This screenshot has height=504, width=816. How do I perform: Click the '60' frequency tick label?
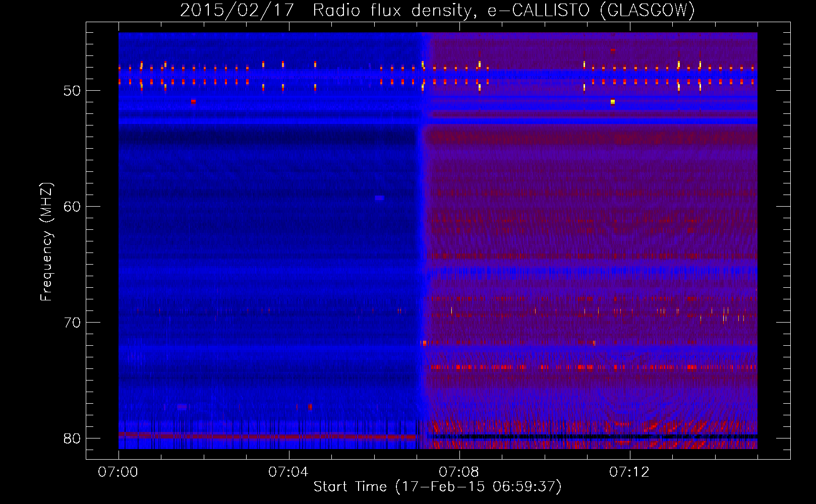click(73, 207)
